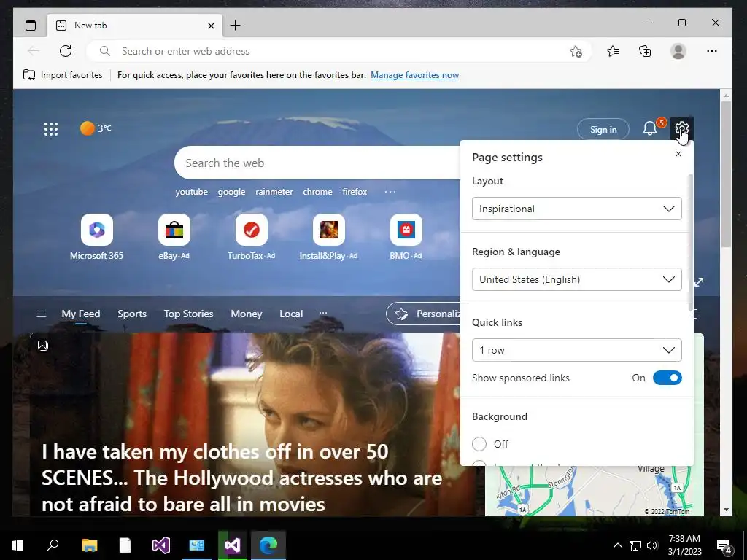
Task: Select the New tab browser tab
Action: click(134, 26)
